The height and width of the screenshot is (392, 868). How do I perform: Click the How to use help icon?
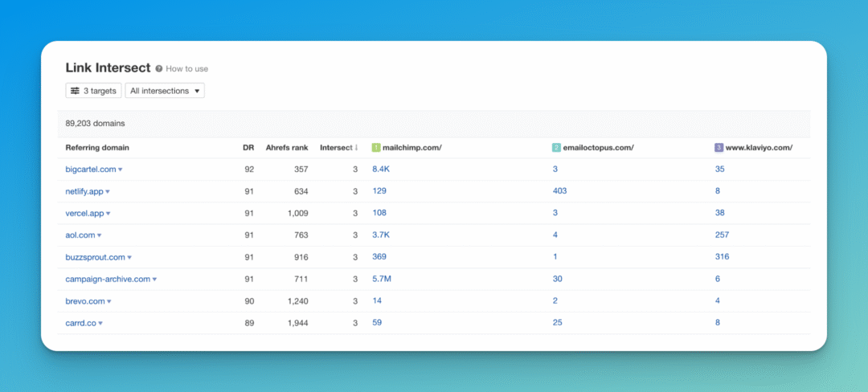[159, 69]
